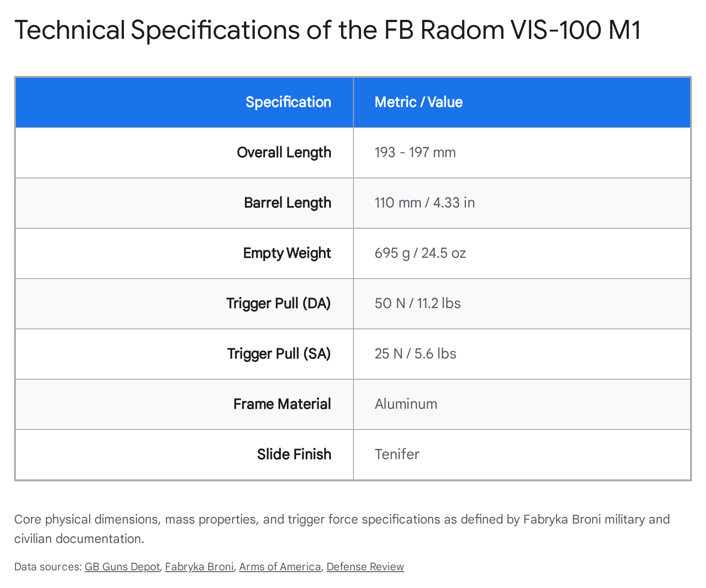Click the 695 g / 24.5 oz value

pyautogui.click(x=420, y=253)
